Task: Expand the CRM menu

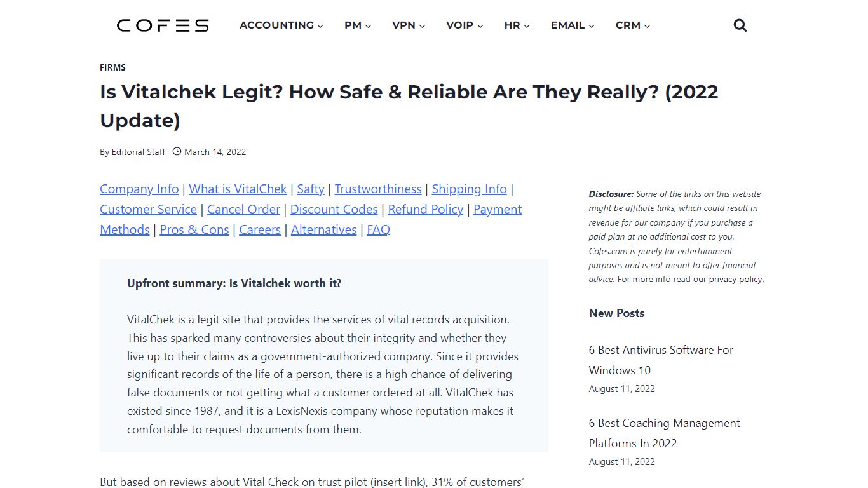Action: (633, 25)
